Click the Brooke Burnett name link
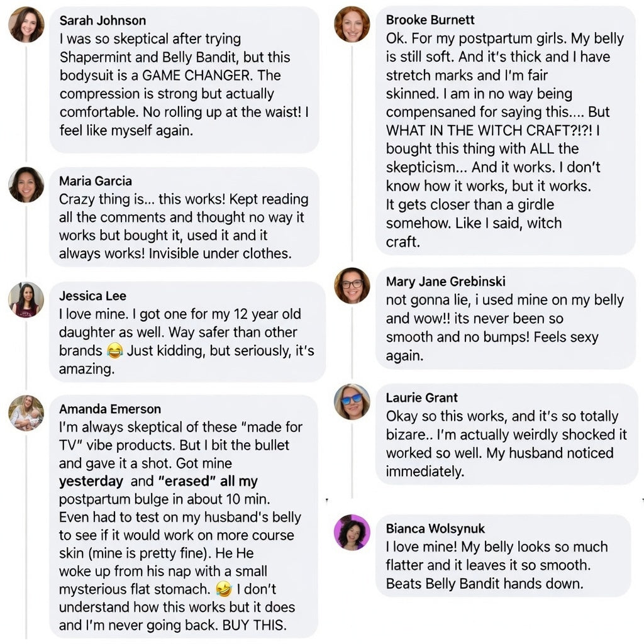The height and width of the screenshot is (644, 644). [430, 20]
